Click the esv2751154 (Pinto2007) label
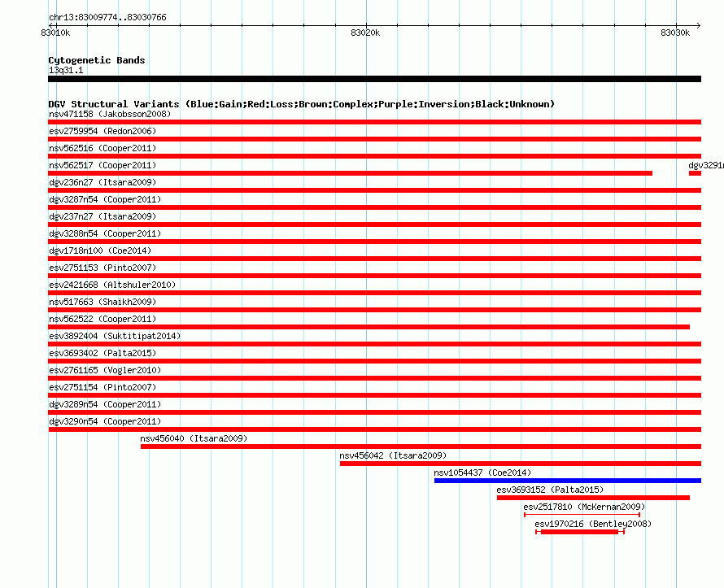 (102, 387)
